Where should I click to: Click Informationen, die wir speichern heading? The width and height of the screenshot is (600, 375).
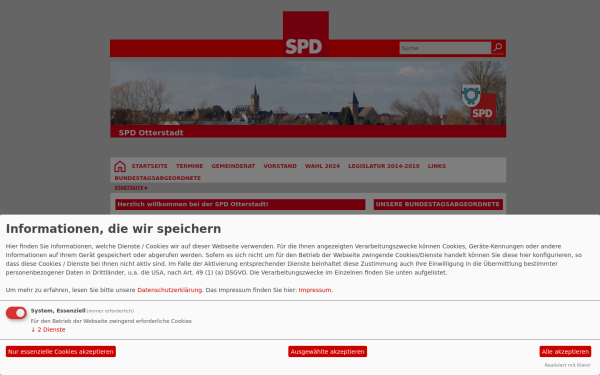pyautogui.click(x=113, y=229)
